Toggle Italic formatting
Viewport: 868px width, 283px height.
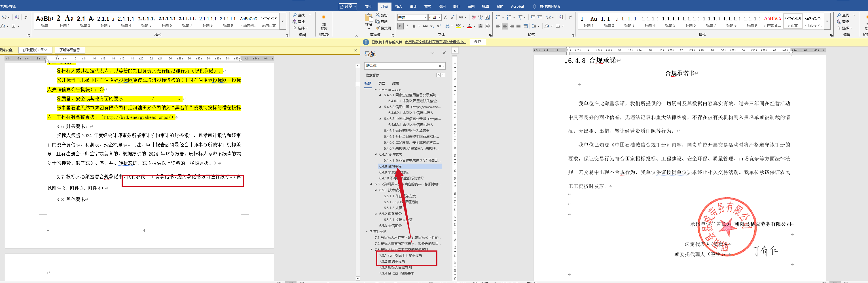(x=407, y=26)
